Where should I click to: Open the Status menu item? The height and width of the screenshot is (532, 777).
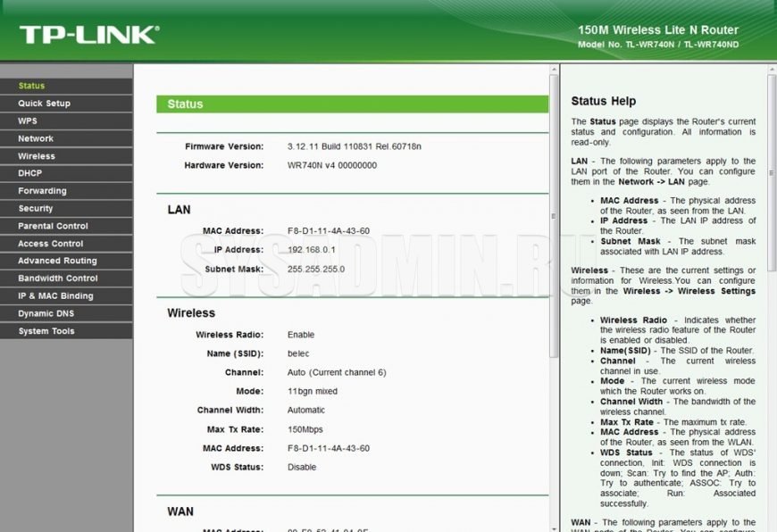(31, 86)
